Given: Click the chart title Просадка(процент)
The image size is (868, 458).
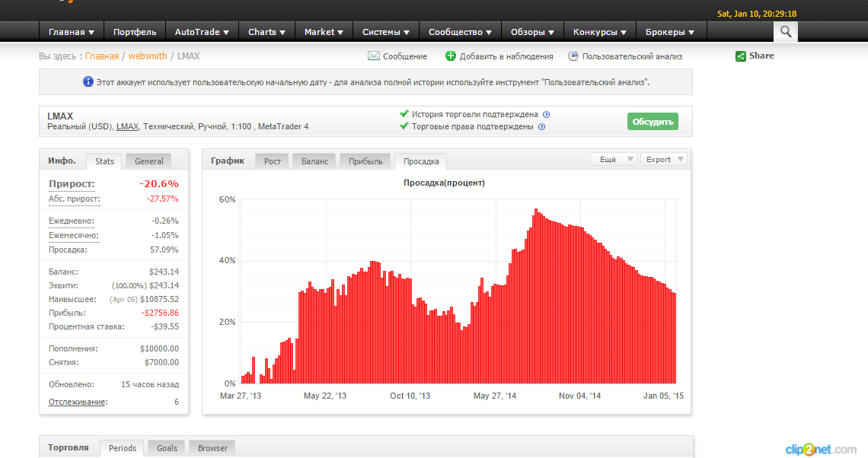Looking at the screenshot, I should [444, 183].
